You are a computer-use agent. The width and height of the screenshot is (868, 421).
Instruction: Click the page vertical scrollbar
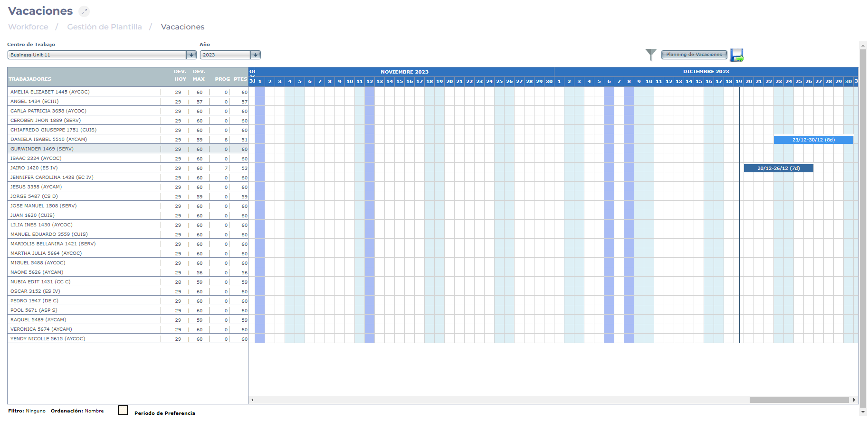[863, 228]
